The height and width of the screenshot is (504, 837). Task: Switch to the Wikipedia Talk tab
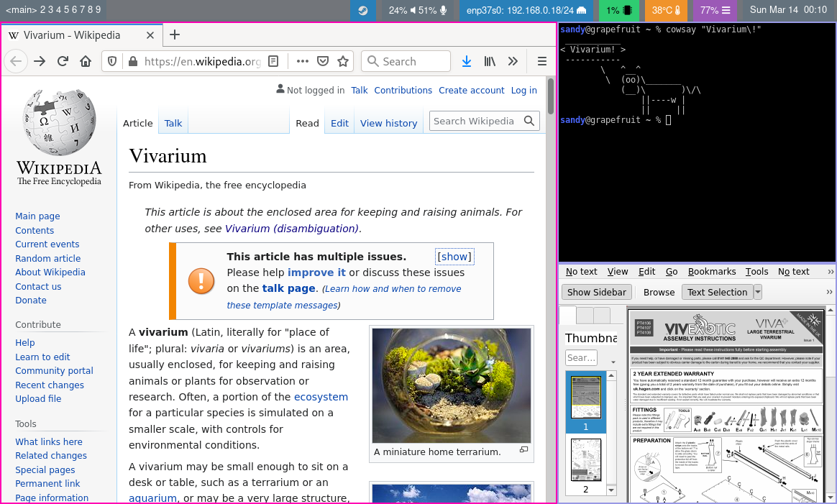tap(173, 124)
